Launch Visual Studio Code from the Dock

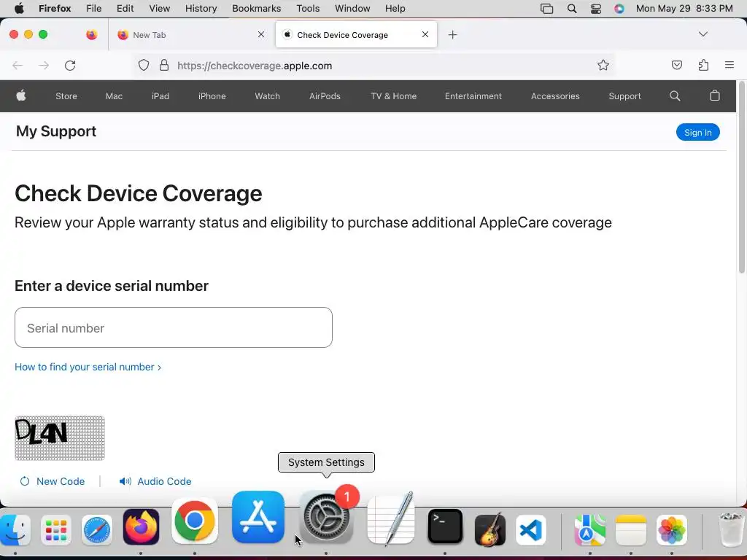pyautogui.click(x=531, y=529)
